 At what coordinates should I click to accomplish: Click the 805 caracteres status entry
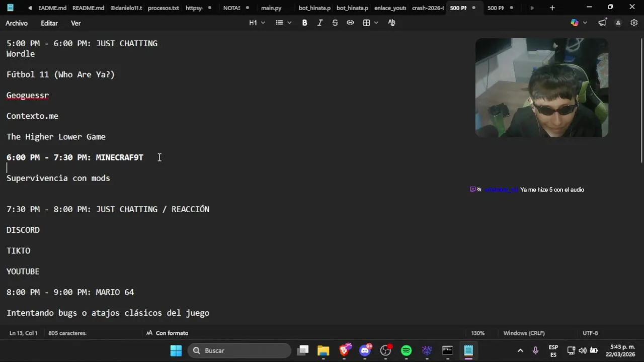pyautogui.click(x=67, y=333)
